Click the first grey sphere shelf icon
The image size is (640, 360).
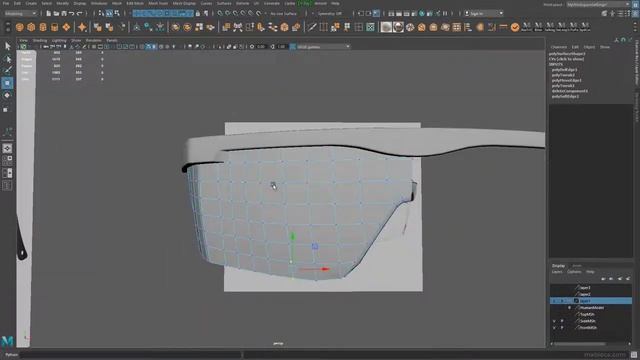click(x=386, y=27)
